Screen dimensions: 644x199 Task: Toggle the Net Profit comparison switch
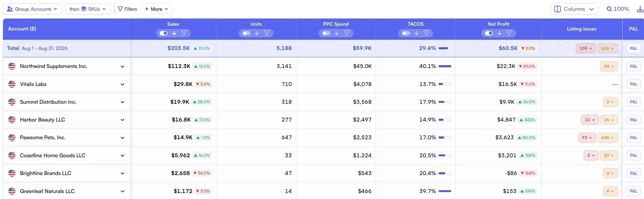point(489,33)
